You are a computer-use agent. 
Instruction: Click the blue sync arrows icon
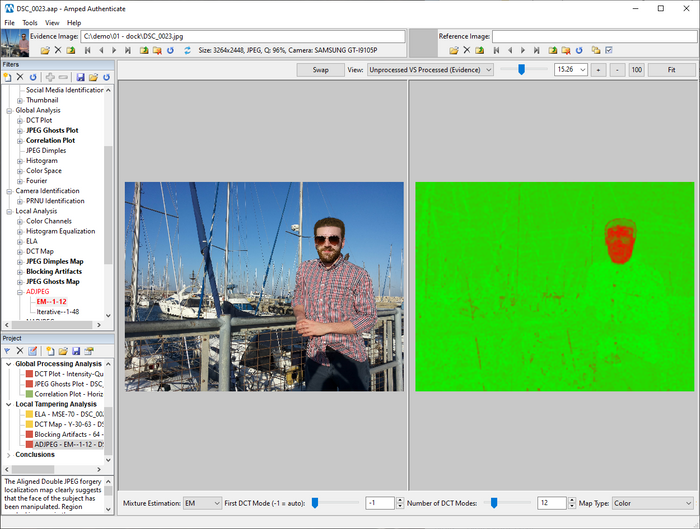188,50
